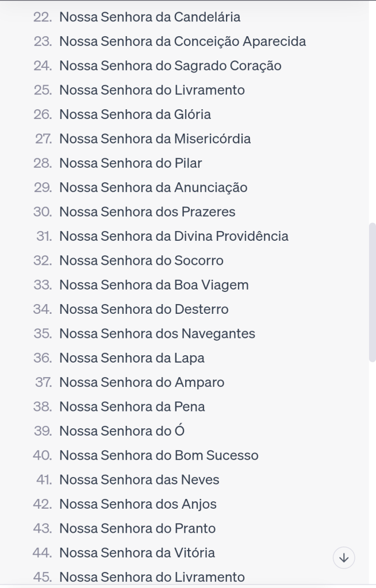Click the scroll-to-bottom arrow button
The width and height of the screenshot is (376, 588).
[x=344, y=558]
